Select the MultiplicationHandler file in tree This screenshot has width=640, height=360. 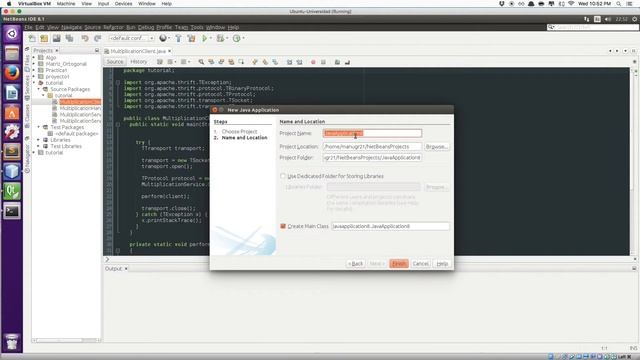point(80,108)
